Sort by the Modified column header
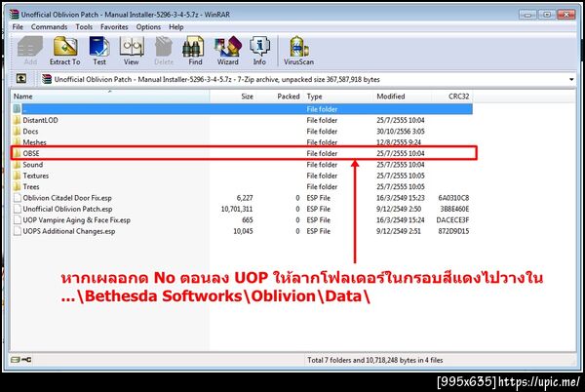 pyautogui.click(x=402, y=97)
